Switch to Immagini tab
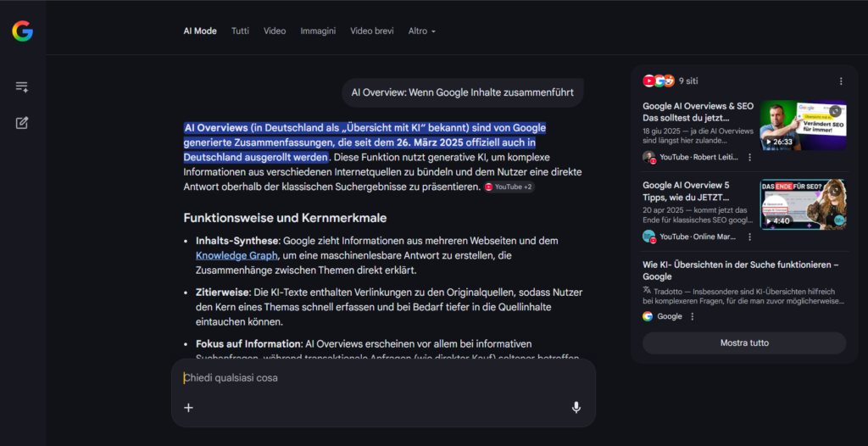The width and height of the screenshot is (868, 446). point(319,31)
